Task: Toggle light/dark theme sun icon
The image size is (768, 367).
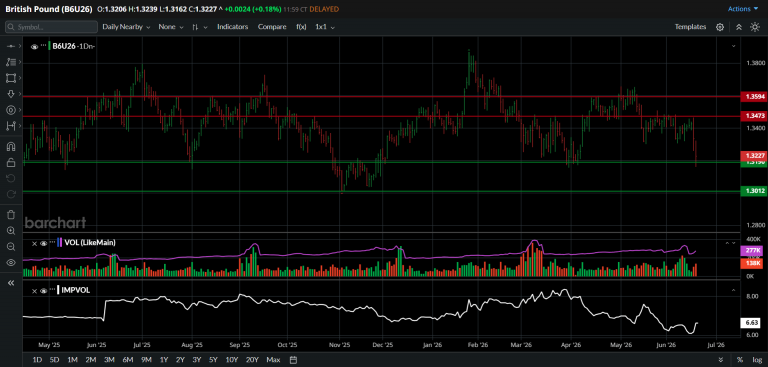Action: 755,27
